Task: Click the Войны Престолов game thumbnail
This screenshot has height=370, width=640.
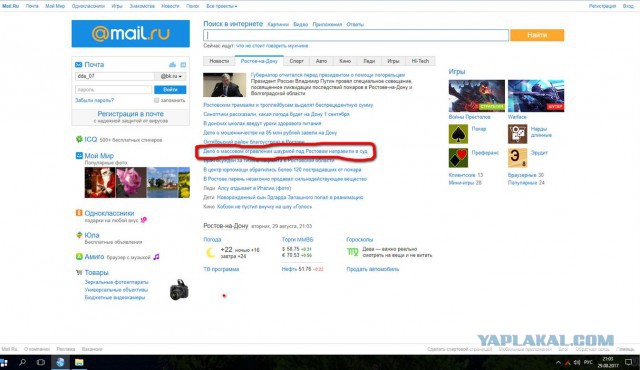Action: click(x=477, y=96)
